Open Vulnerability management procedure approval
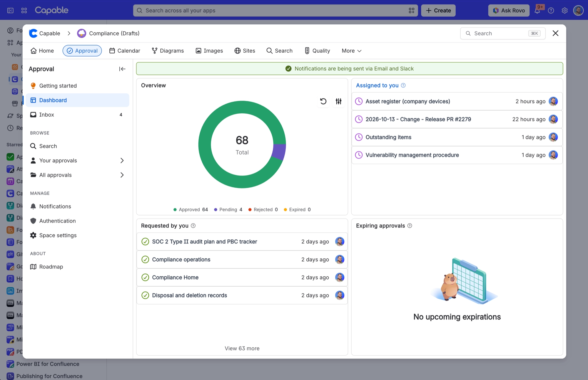The height and width of the screenshot is (380, 588). (457, 155)
